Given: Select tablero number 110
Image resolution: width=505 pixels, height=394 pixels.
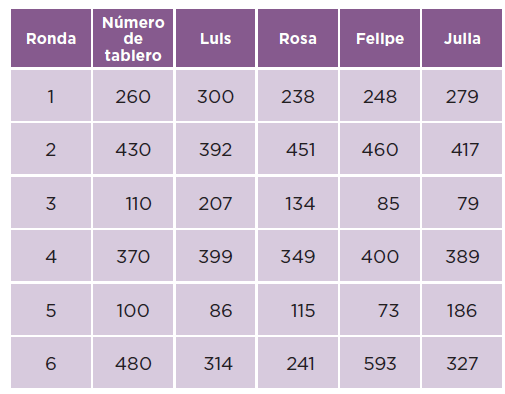Looking at the screenshot, I should (133, 203).
